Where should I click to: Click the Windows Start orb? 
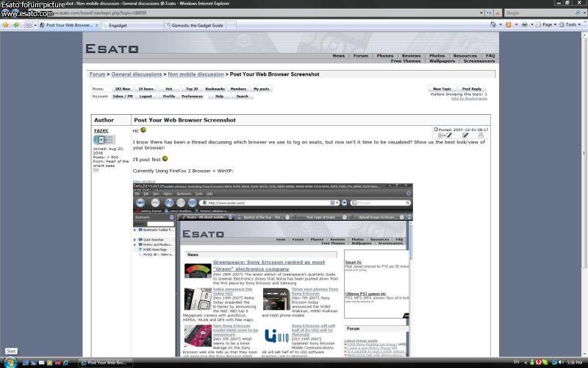click(x=10, y=362)
